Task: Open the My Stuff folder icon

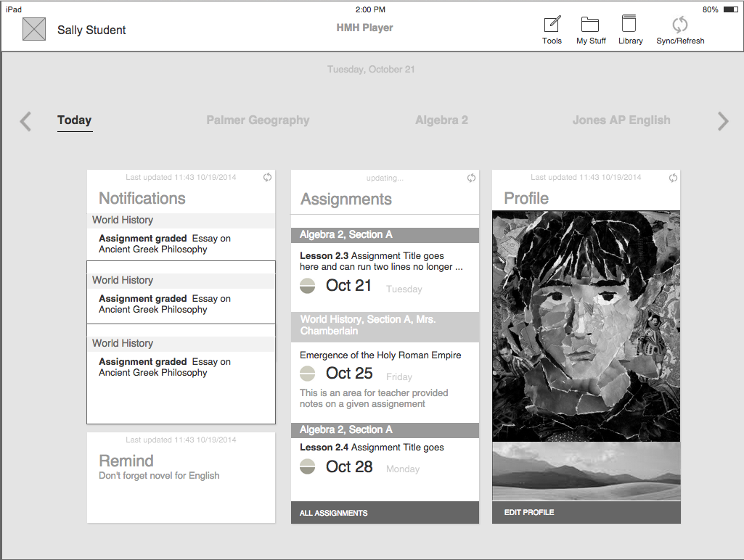Action: click(x=590, y=24)
